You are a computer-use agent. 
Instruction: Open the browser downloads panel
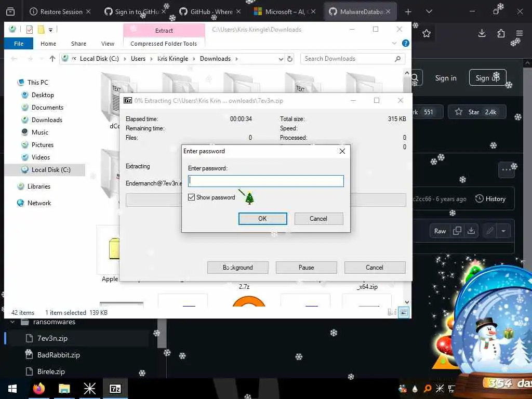pyautogui.click(x=482, y=33)
